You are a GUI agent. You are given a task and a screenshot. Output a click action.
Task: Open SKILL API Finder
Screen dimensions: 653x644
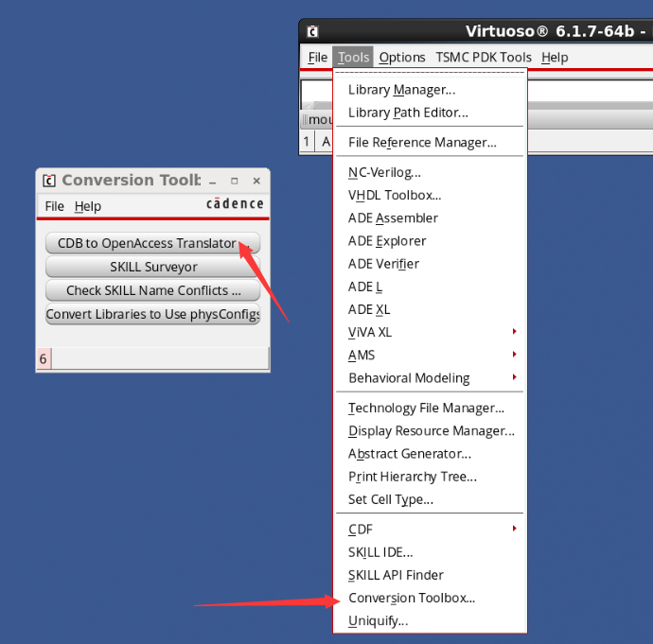(x=430, y=575)
